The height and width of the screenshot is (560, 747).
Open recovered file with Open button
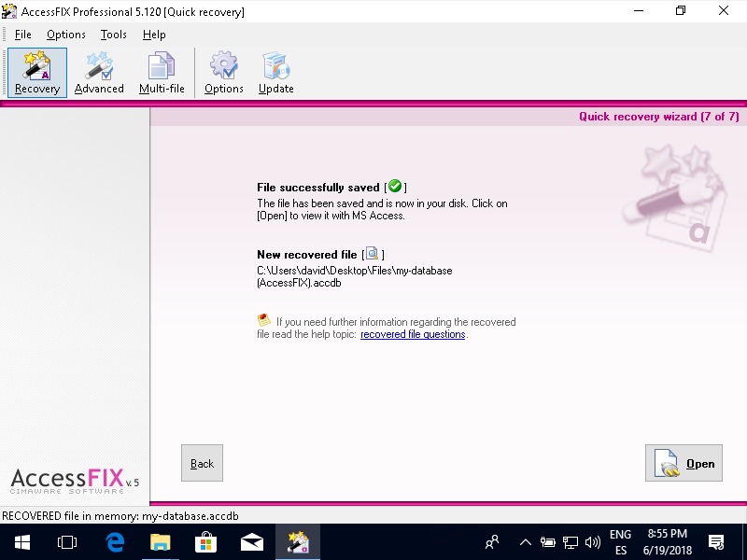[x=684, y=463]
